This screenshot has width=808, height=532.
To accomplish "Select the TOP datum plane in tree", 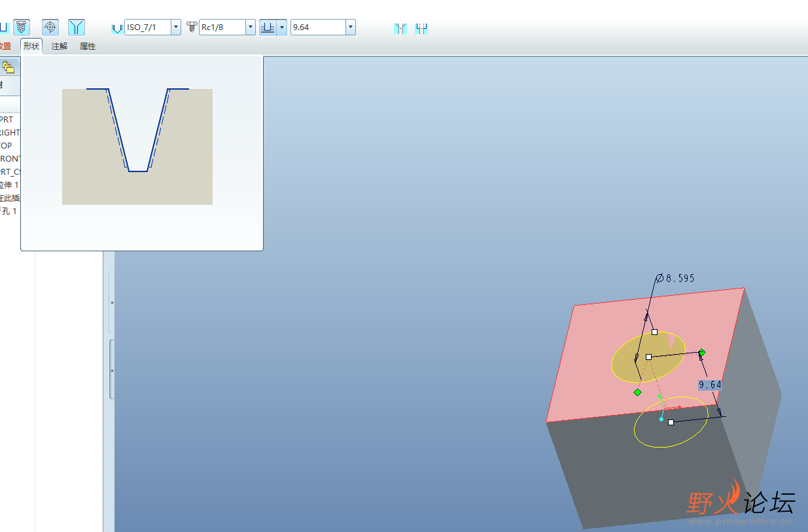I will click(x=7, y=146).
